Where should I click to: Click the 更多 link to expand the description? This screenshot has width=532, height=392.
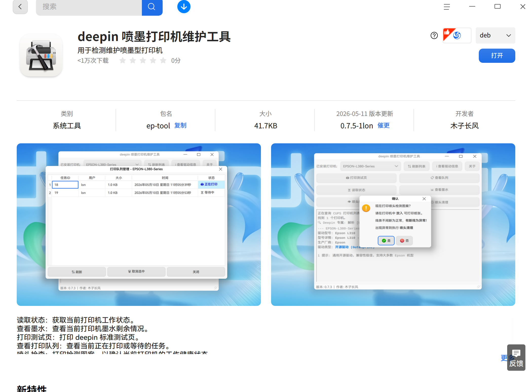tap(504, 358)
